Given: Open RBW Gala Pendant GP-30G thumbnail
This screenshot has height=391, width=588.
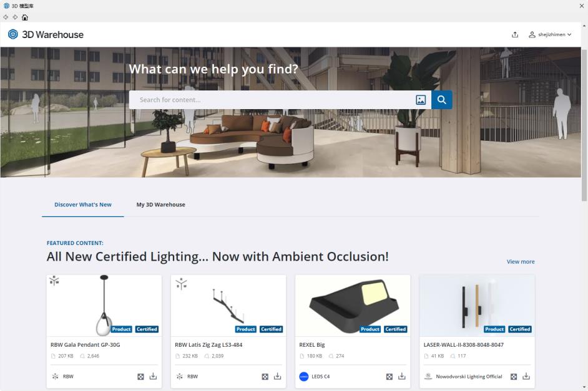Looking at the screenshot, I should pyautogui.click(x=104, y=306).
